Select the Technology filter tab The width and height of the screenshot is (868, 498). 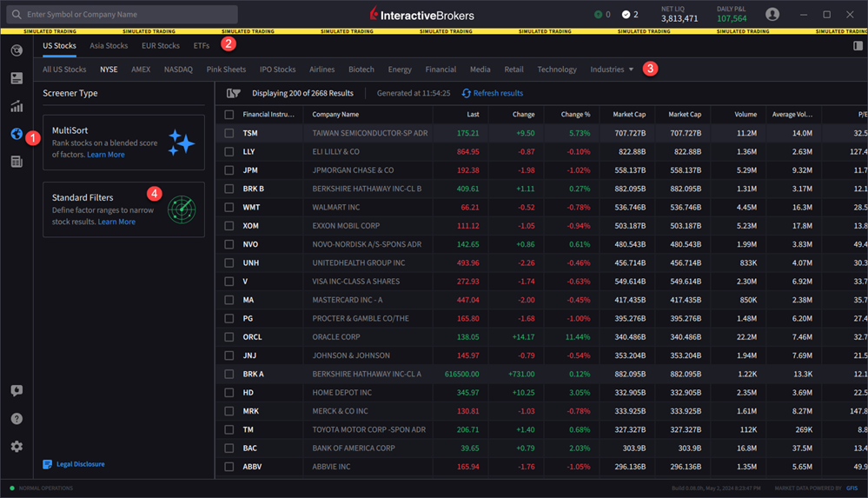point(557,70)
